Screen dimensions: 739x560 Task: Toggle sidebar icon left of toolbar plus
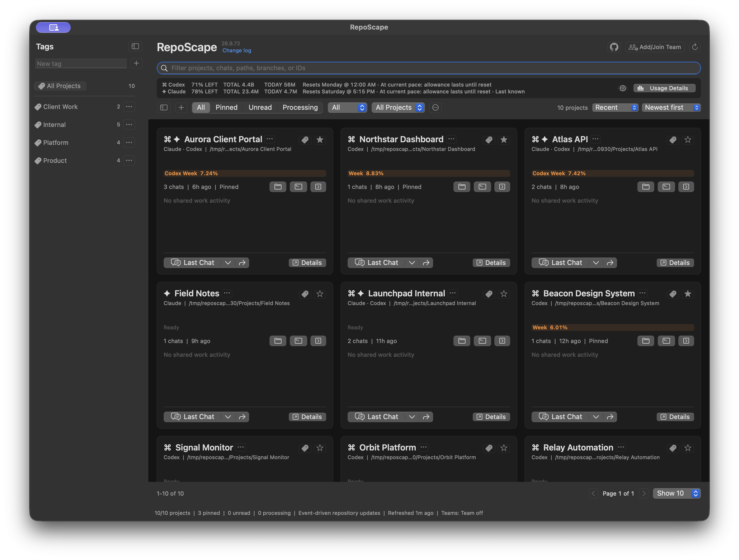click(x=164, y=108)
